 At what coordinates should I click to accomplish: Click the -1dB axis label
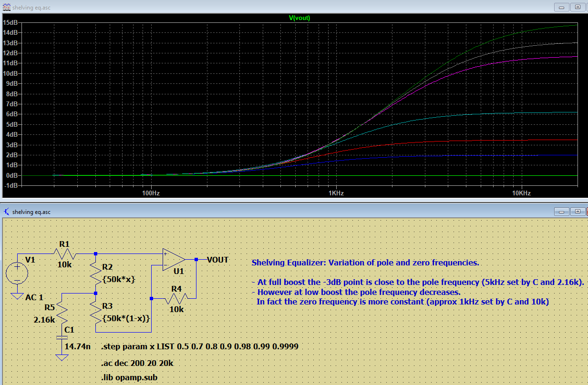click(x=10, y=185)
